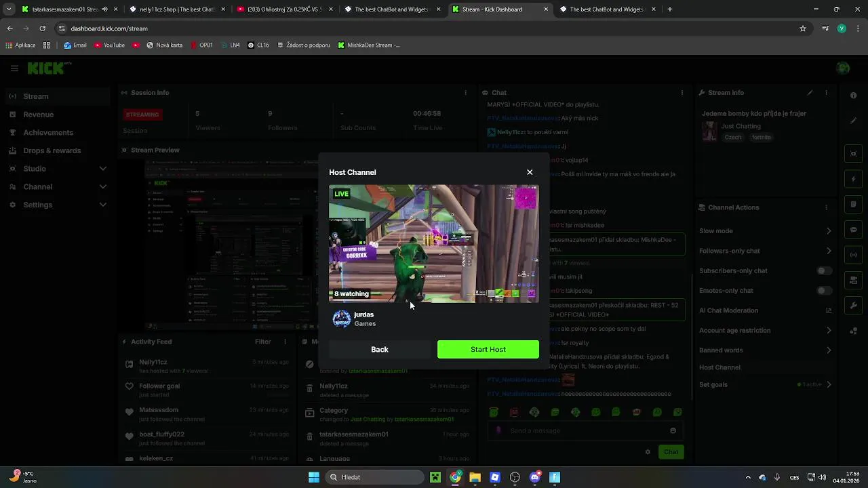Viewport: 868px width, 488px height.
Task: Open Discord from the taskbar
Action: pyautogui.click(x=535, y=477)
